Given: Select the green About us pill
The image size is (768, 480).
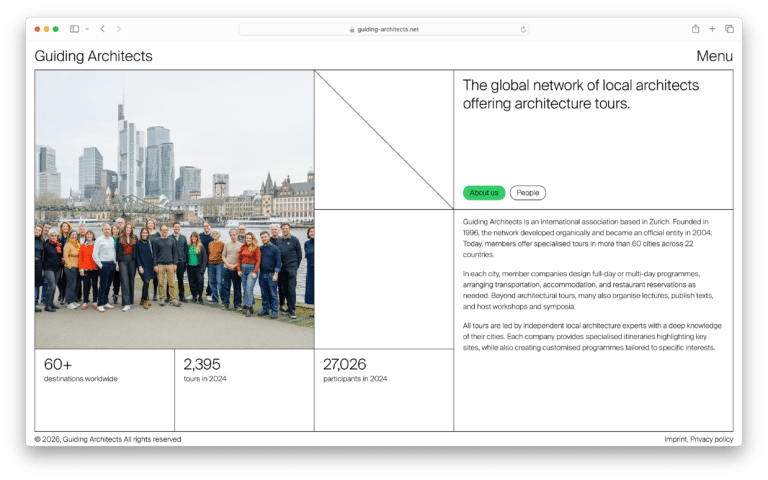Looking at the screenshot, I should [484, 193].
